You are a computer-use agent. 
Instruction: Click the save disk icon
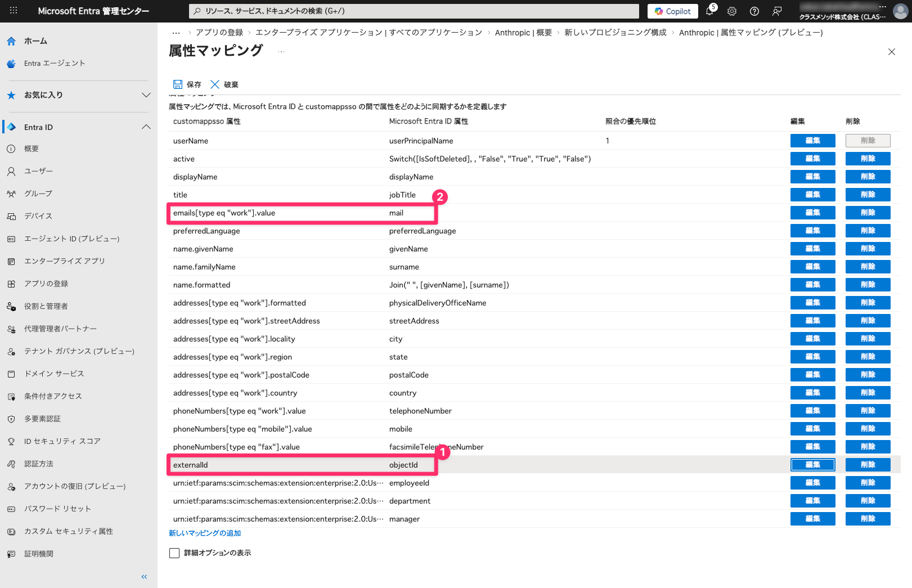click(178, 84)
